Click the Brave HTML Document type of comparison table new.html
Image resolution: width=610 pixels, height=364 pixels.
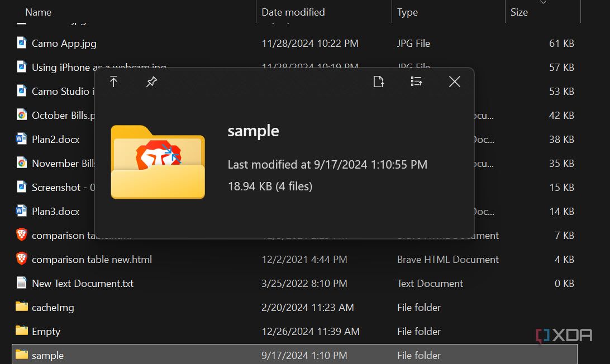(448, 260)
